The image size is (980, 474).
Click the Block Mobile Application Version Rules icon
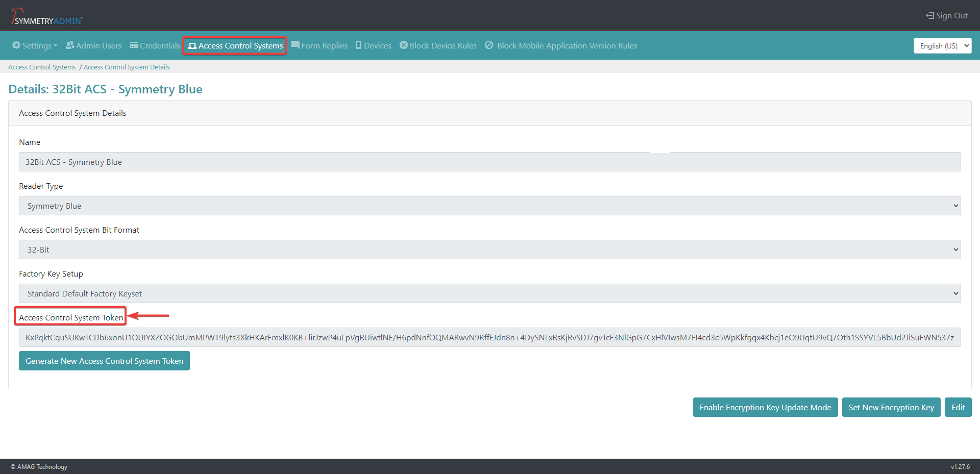tap(489, 45)
